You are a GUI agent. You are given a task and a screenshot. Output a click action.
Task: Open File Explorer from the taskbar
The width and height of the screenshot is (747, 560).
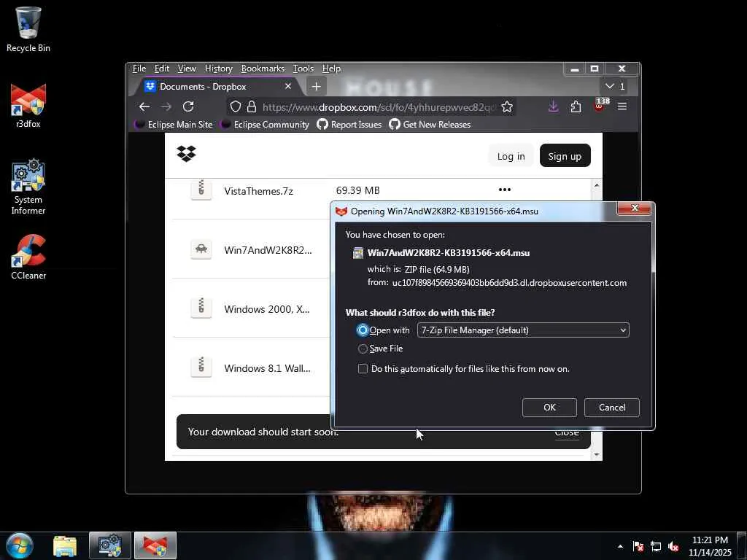tap(65, 545)
